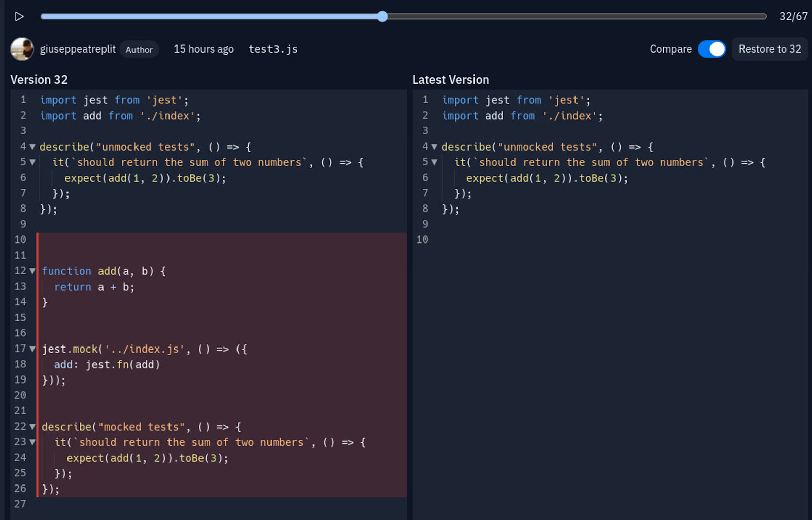Viewport: 812px width, 520px height.
Task: Click the Restore to 32 button
Action: pos(769,49)
